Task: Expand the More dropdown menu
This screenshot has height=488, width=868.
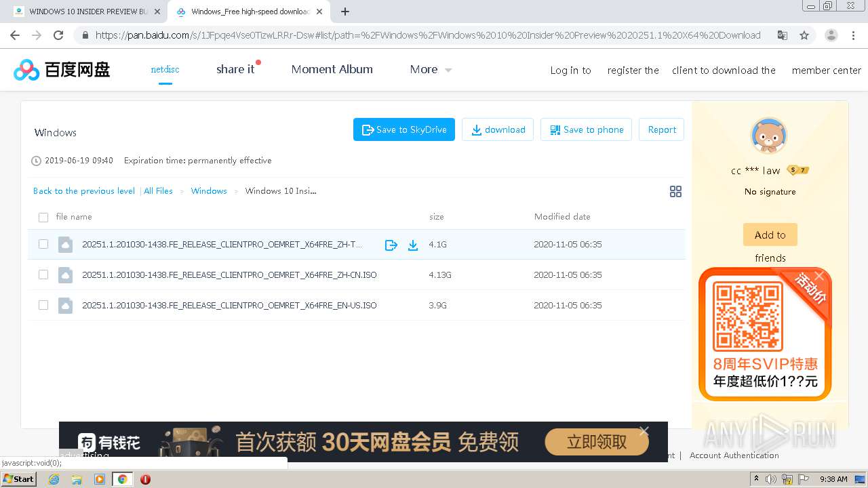Action: click(431, 69)
